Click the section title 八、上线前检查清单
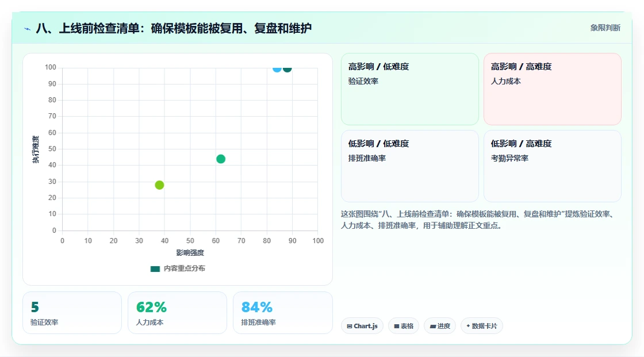 pyautogui.click(x=174, y=28)
